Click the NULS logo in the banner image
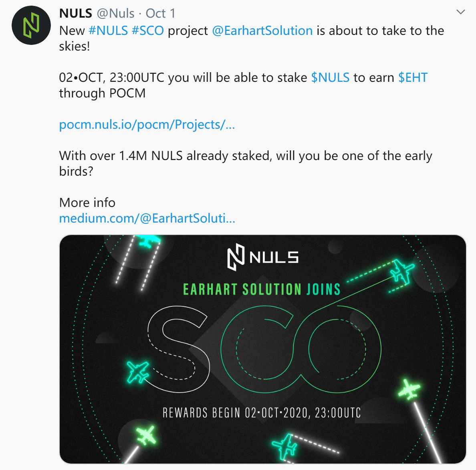Viewport: 476px width, 470px height. (263, 257)
